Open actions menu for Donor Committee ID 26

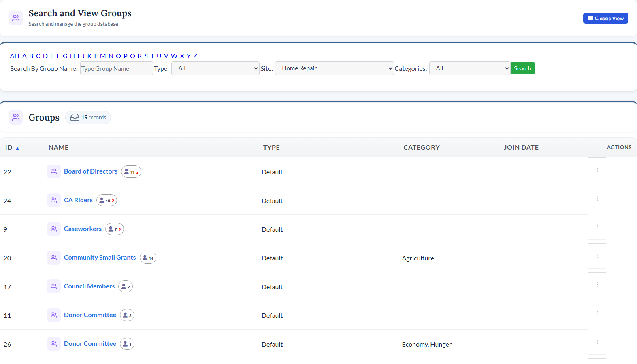(597, 342)
